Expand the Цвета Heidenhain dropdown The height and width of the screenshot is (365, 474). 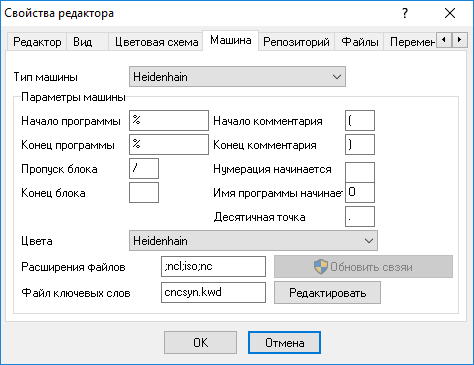(x=253, y=241)
